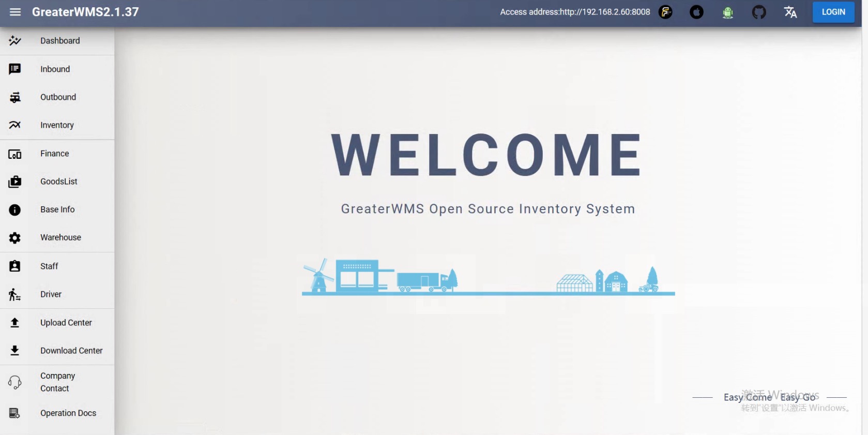This screenshot has width=868, height=435.
Task: Select Inventory in the sidebar
Action: pos(57,125)
